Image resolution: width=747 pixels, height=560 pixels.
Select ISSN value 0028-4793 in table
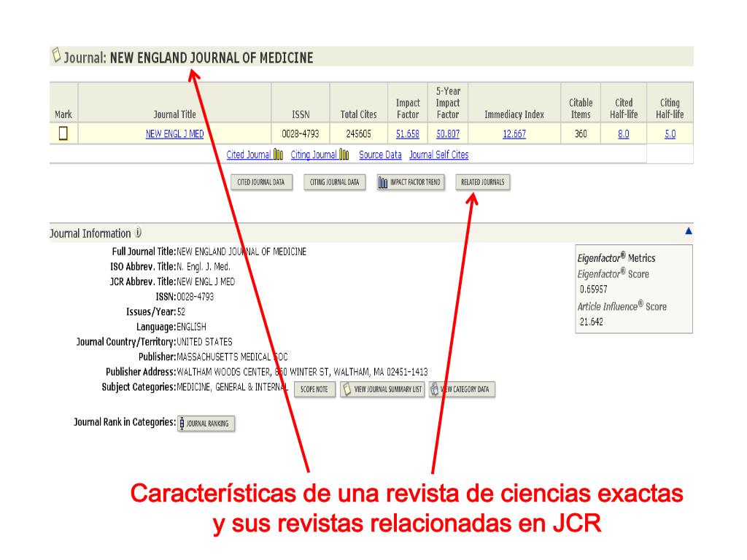[300, 134]
